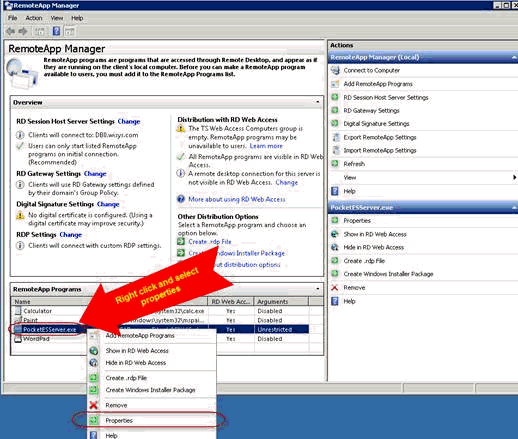The image size is (518, 439).
Task: Click Change link for RDP Settings
Action: [x=70, y=235]
